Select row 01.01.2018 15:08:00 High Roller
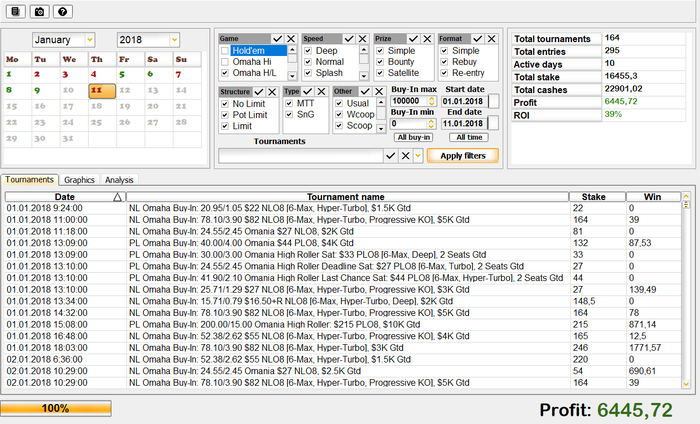Image resolution: width=700 pixels, height=424 pixels. [343, 324]
